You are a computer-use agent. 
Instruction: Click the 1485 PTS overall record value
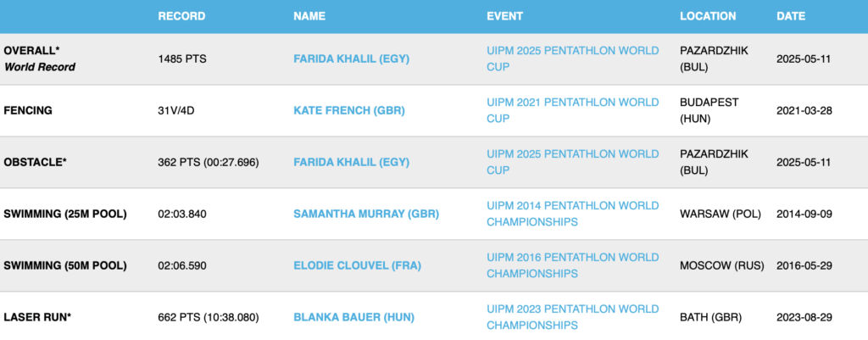pos(182,59)
